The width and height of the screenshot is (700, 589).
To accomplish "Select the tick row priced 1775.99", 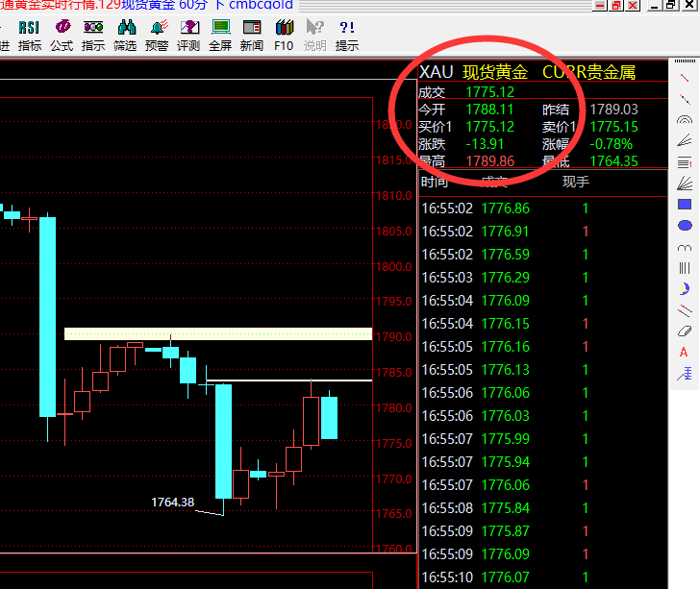I will tap(543, 439).
